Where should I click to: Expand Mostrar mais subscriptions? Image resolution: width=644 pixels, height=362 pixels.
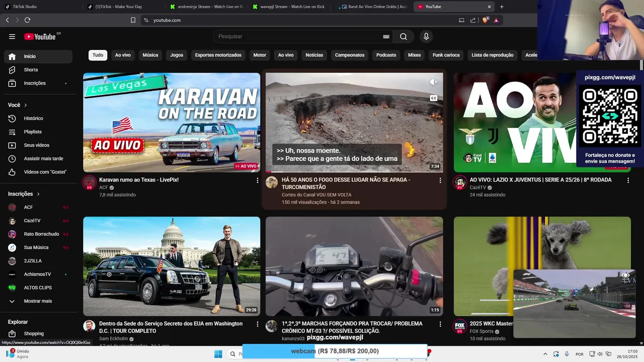tap(38, 301)
